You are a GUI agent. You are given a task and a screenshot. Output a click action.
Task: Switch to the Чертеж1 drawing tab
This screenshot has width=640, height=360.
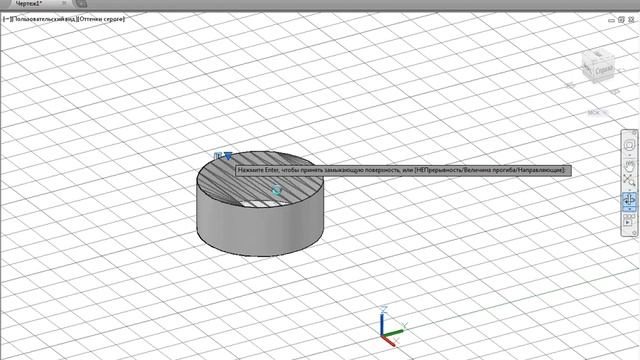29,3
